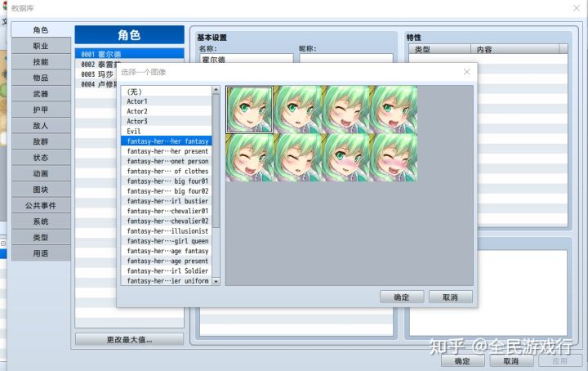Click the file list scrollbar thumb
The height and width of the screenshot is (371, 588).
coord(216,160)
